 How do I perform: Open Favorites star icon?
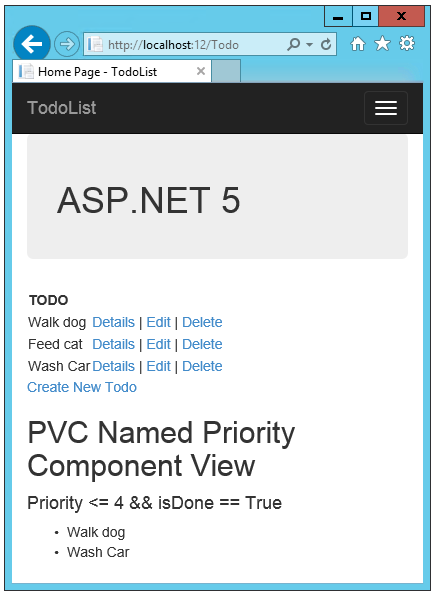click(x=382, y=44)
